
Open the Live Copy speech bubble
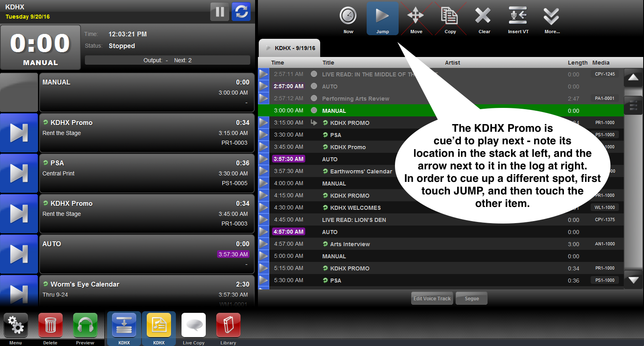[194, 325]
